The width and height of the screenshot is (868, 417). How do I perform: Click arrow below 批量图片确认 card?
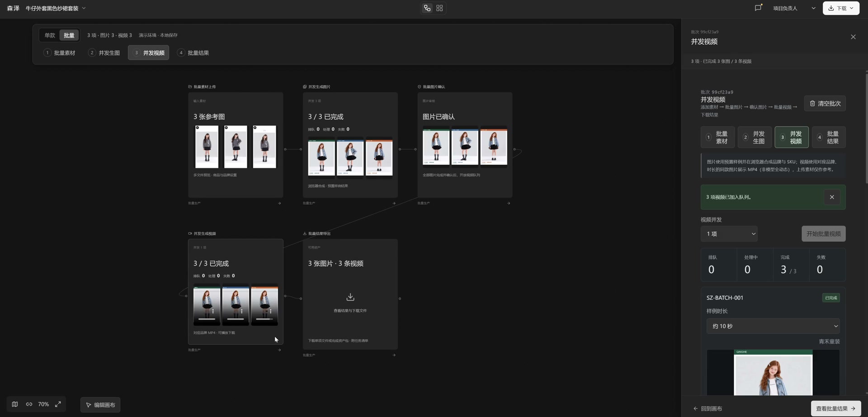[x=509, y=204]
